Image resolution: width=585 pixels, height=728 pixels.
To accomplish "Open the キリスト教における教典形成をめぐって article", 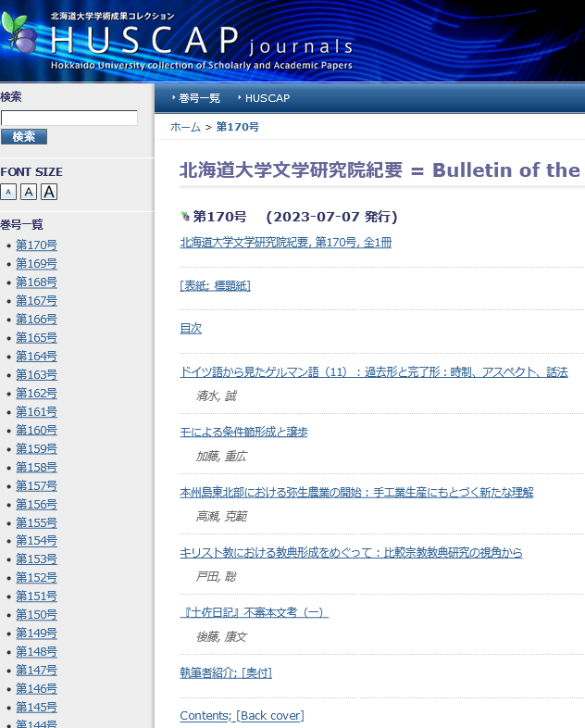I will tap(351, 553).
